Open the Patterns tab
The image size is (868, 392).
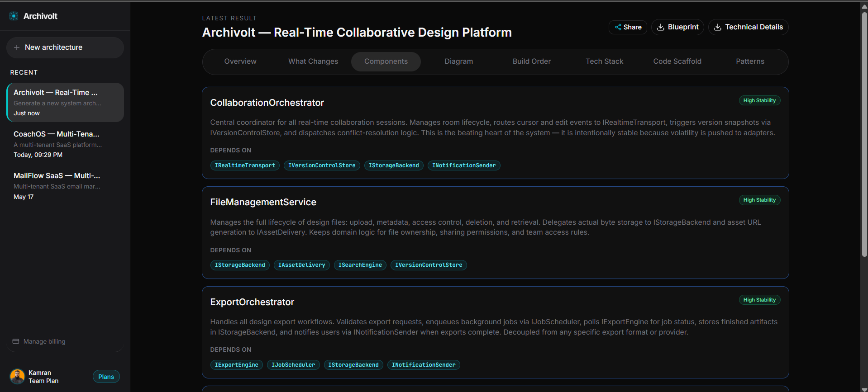[x=750, y=61]
